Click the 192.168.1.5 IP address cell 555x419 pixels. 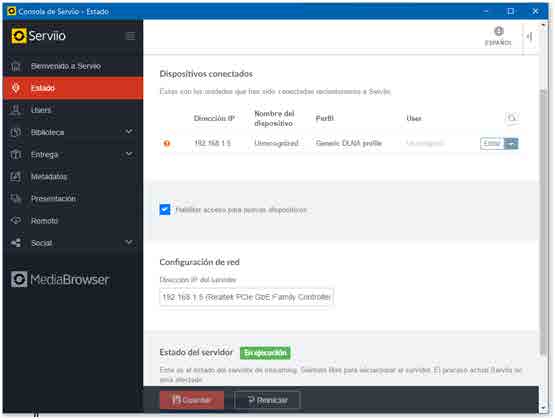[212, 143]
